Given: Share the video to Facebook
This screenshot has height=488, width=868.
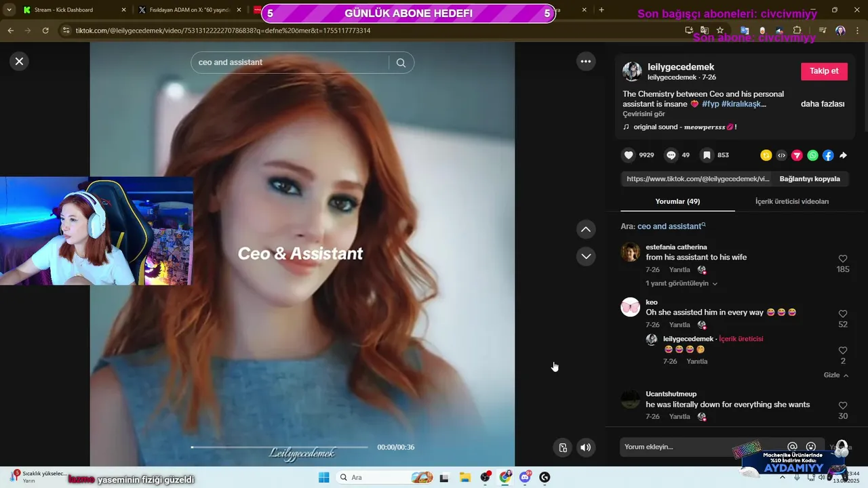Looking at the screenshot, I should [x=828, y=155].
